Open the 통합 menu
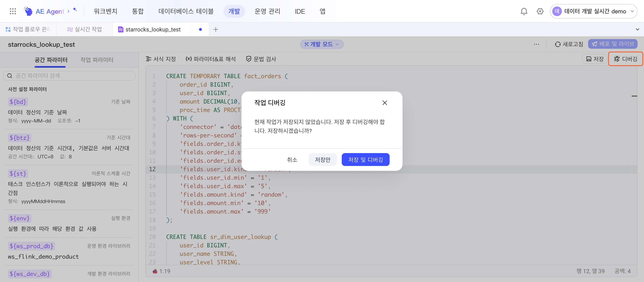Image resolution: width=644 pixels, height=282 pixels. [x=138, y=11]
